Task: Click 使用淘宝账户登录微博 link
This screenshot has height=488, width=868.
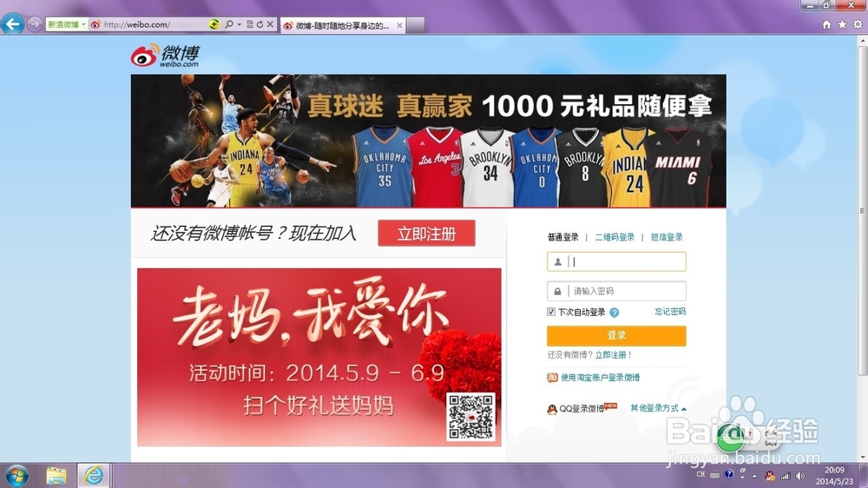Action: (600, 378)
